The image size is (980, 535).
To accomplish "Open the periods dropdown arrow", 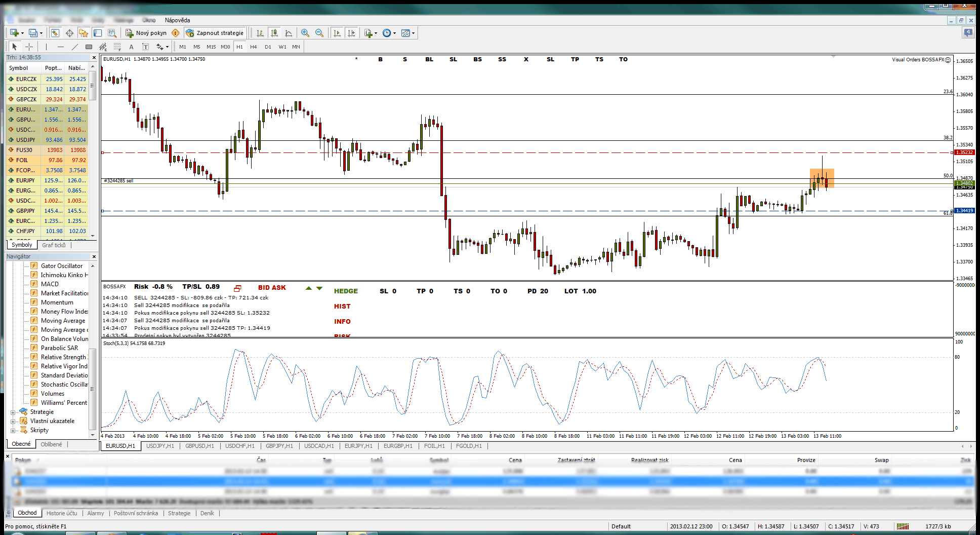I will pyautogui.click(x=394, y=33).
